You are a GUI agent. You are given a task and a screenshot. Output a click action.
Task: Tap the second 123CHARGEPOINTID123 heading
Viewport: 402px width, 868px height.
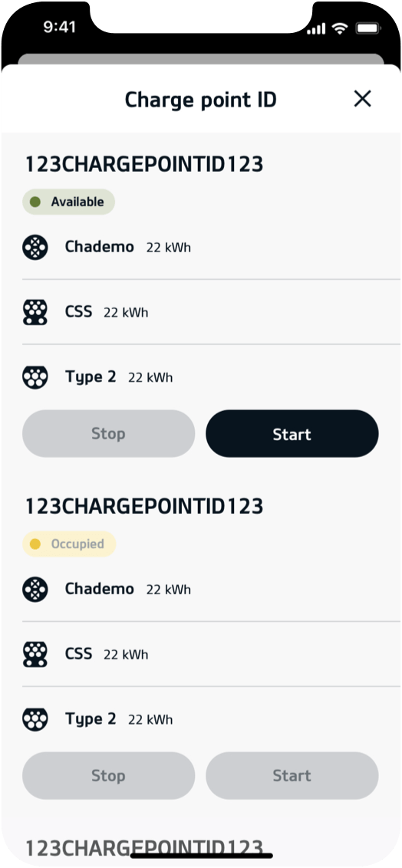pos(144,507)
